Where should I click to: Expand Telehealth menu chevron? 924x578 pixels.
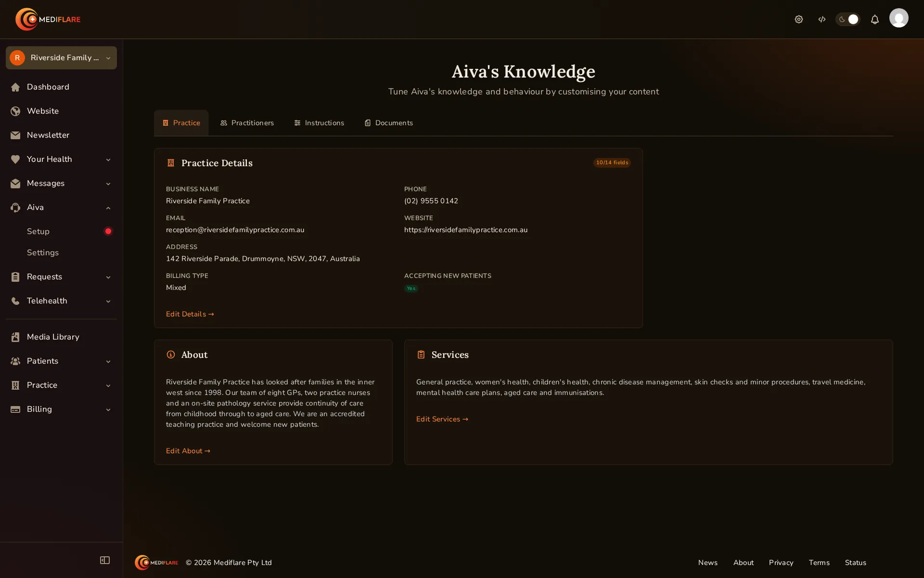pos(108,302)
